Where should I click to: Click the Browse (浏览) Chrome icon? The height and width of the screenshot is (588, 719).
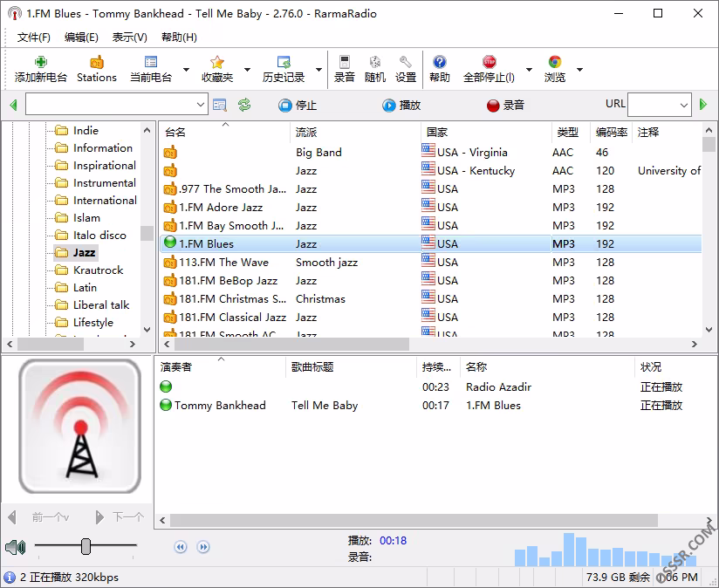(555, 62)
